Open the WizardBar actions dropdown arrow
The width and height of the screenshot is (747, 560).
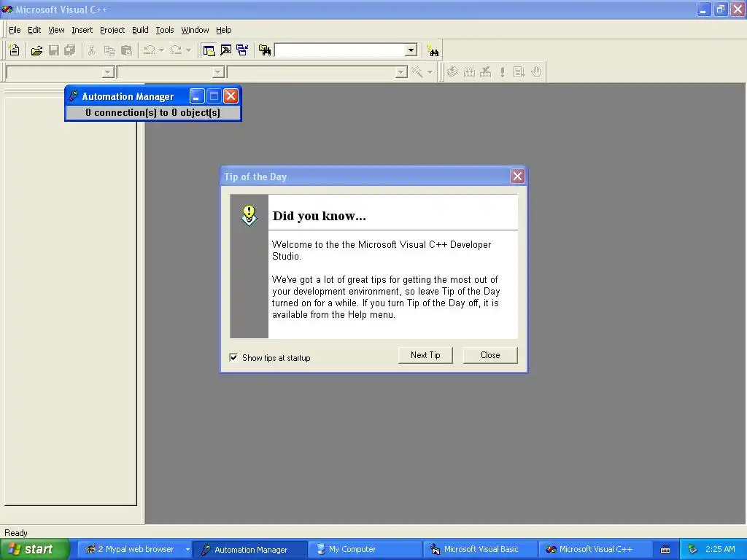click(x=430, y=72)
